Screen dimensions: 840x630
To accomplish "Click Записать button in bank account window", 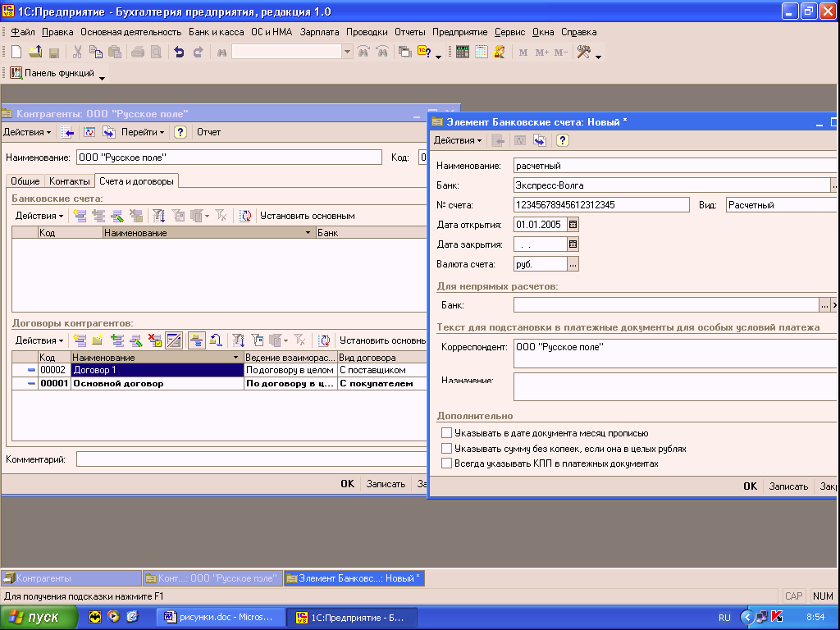I will click(x=788, y=486).
